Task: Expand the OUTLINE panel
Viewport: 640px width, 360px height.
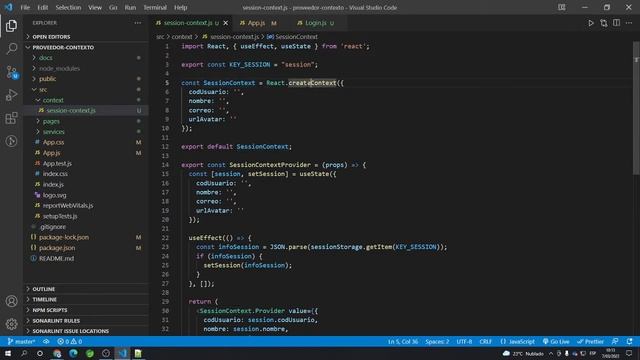Action: click(86, 289)
